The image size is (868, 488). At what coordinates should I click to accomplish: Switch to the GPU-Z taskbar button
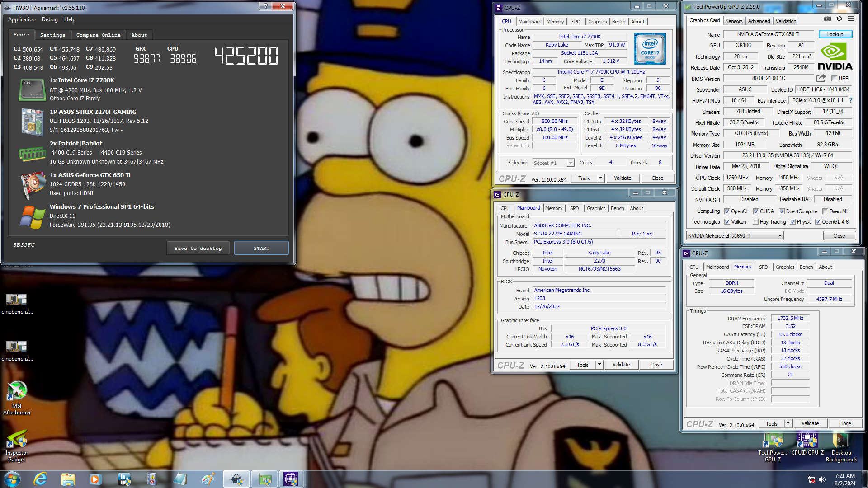pos(264,479)
